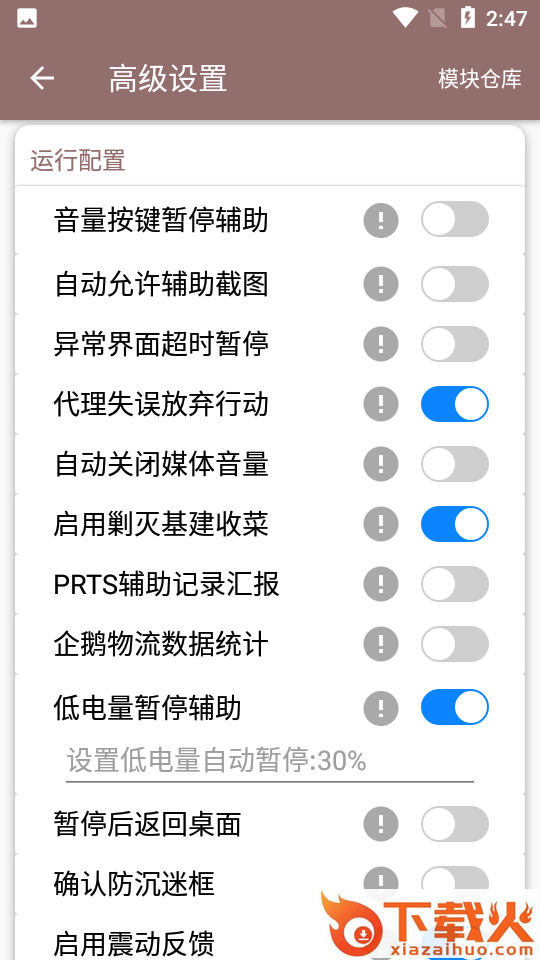This screenshot has height=960, width=540.
Task: Edit the 设置低电量自动暂停 30% field
Action: tap(270, 761)
